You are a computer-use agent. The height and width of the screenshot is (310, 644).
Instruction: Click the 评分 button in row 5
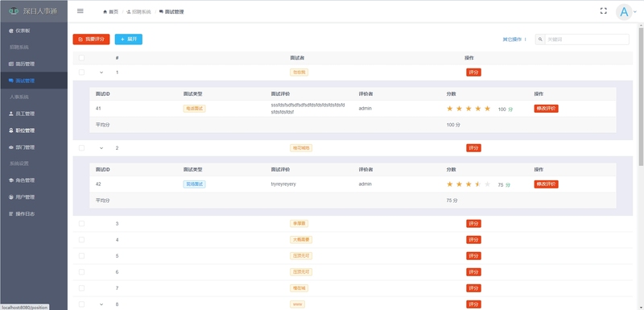[473, 256]
